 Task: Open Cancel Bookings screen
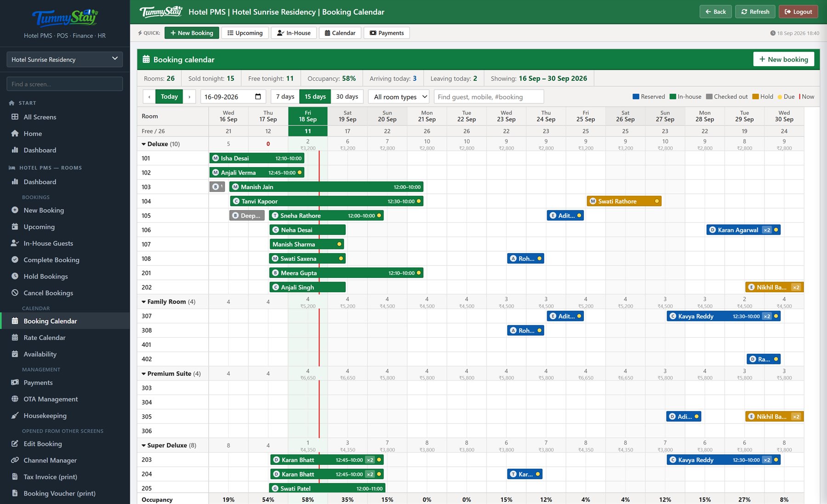click(65, 293)
